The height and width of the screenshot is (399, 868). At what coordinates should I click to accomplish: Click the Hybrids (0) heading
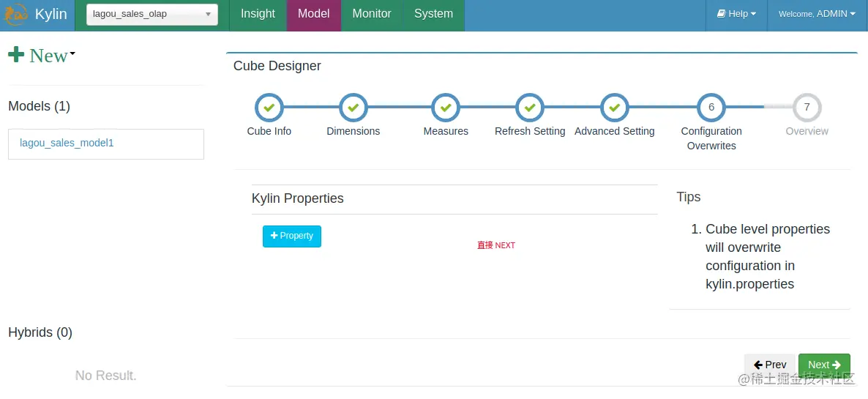[40, 332]
